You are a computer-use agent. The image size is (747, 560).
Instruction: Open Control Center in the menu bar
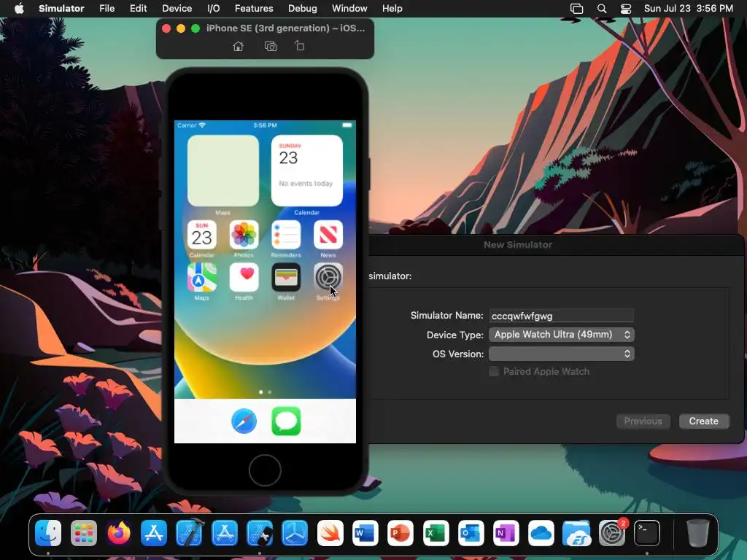coord(626,9)
